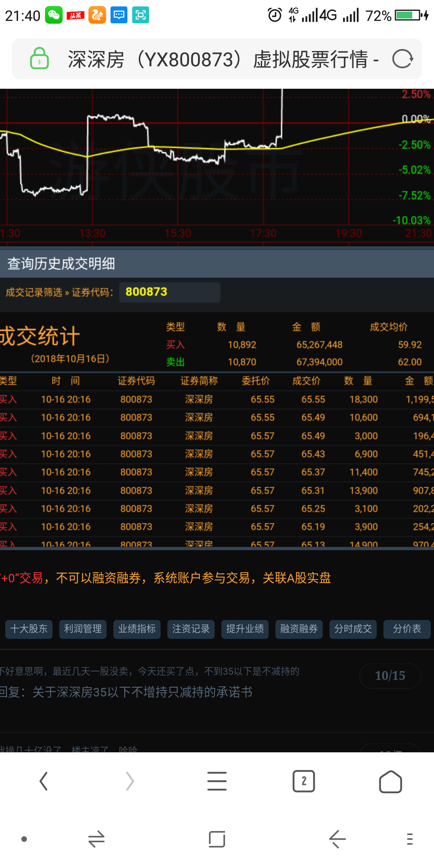Open the tab switcher showing 2 tabs

coord(303,781)
